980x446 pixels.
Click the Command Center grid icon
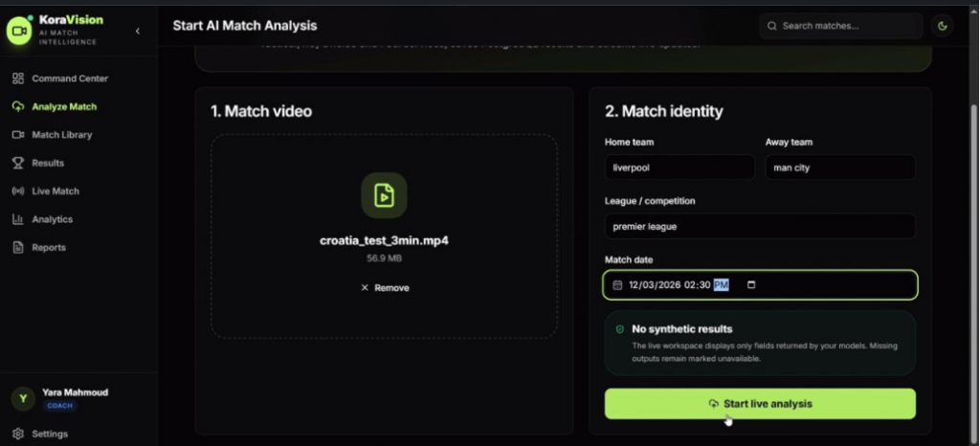18,78
